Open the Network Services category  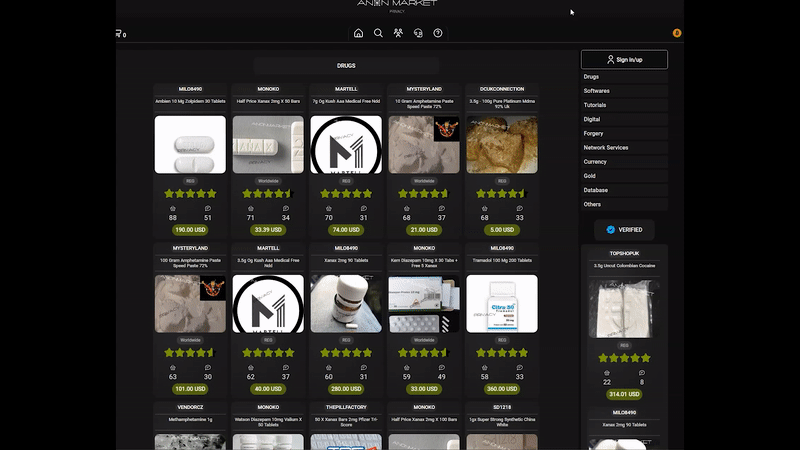tap(624, 147)
